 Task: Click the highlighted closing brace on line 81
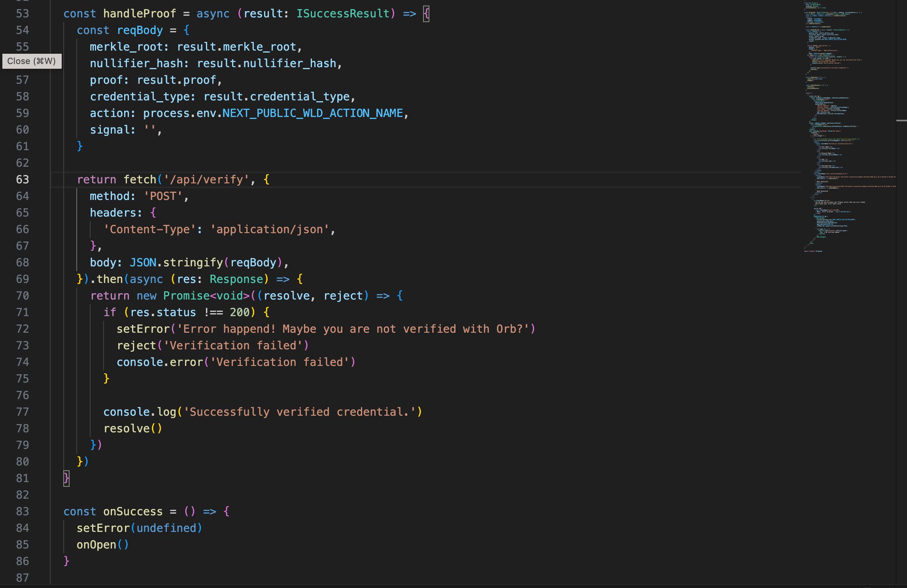click(66, 478)
